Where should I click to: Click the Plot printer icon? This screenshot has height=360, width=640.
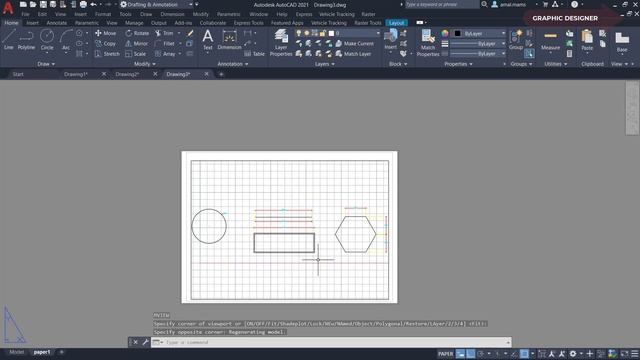83,4
